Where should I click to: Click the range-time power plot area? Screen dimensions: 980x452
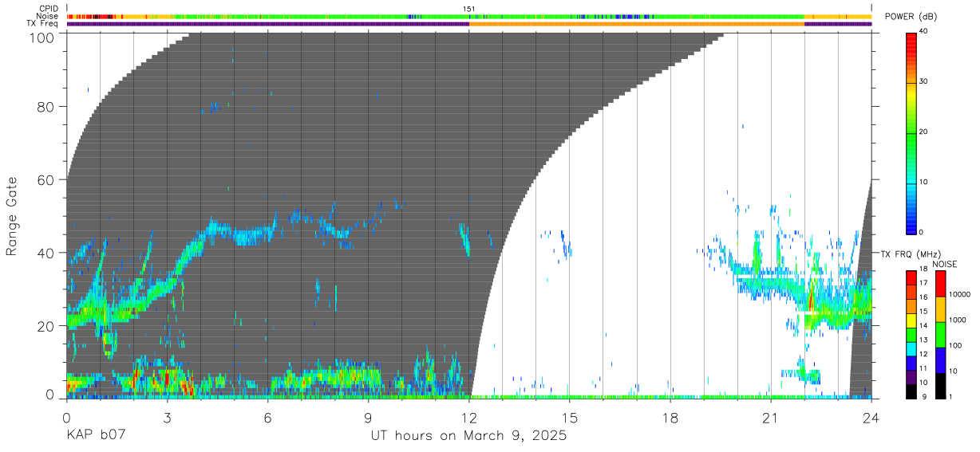(x=469, y=215)
